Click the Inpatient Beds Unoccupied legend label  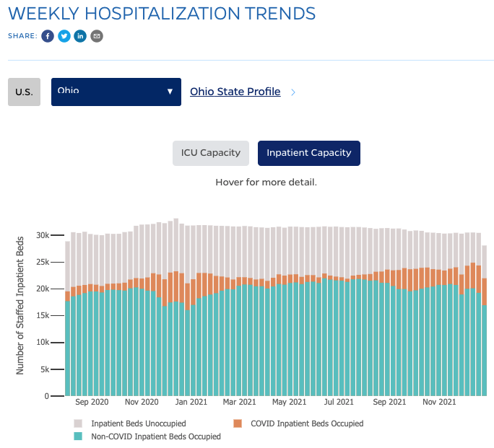point(139,423)
